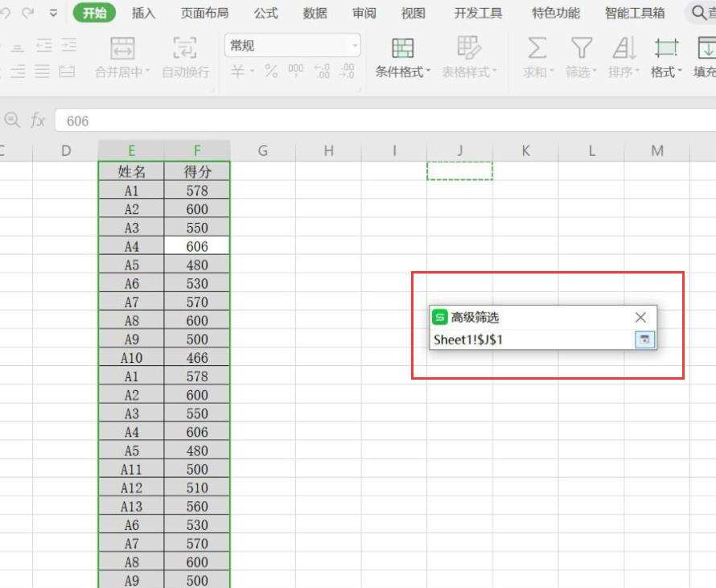Click the fx insert function icon
Screen dimensions: 716x588
38,121
